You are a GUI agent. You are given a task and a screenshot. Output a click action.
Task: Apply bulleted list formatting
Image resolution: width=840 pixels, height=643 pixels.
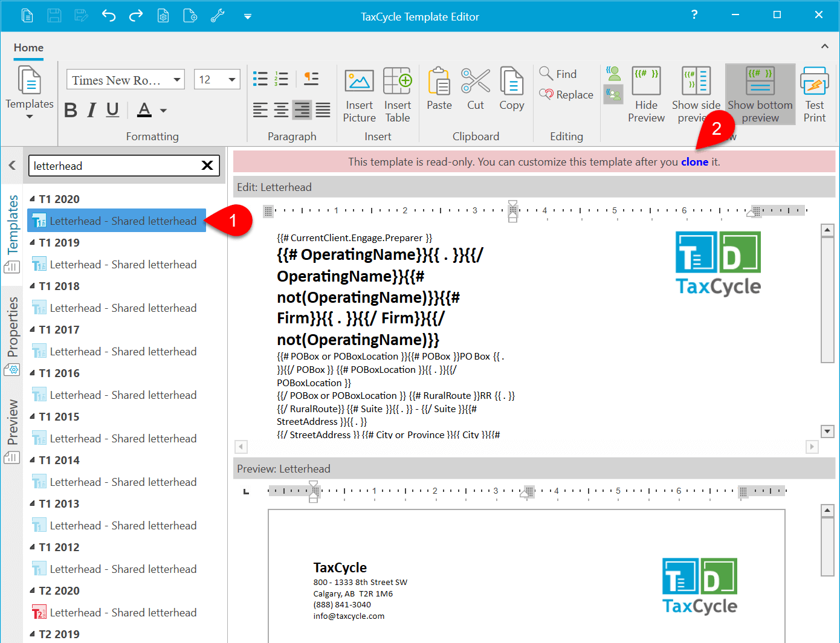tap(260, 79)
